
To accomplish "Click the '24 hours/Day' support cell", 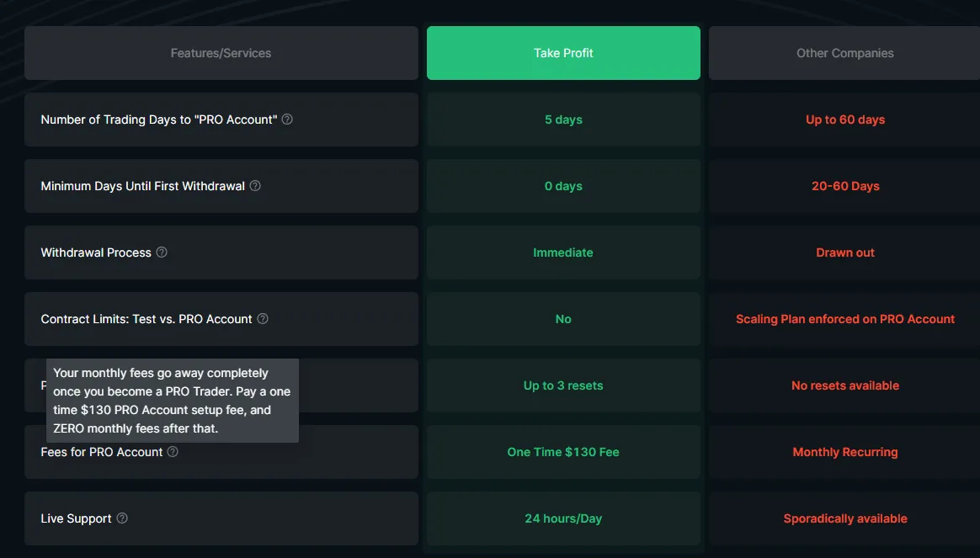I will click(563, 518).
